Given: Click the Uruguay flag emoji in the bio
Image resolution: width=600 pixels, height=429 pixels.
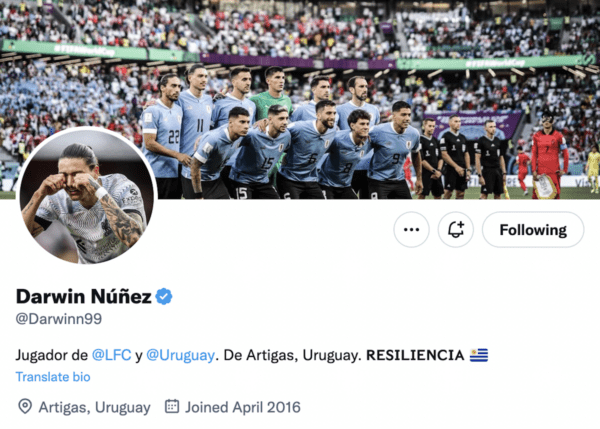Looking at the screenshot, I should [x=479, y=355].
